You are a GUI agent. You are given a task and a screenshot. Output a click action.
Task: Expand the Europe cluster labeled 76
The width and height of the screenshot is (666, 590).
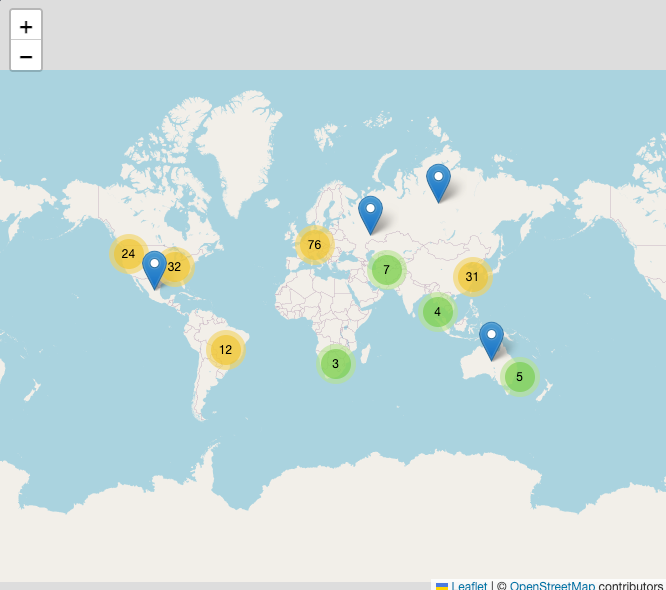[315, 245]
